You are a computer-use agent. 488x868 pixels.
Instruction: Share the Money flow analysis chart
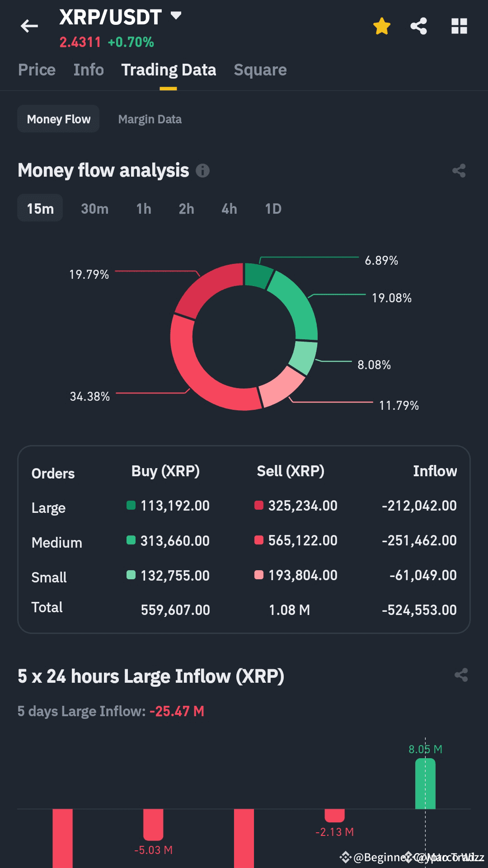coord(459,171)
